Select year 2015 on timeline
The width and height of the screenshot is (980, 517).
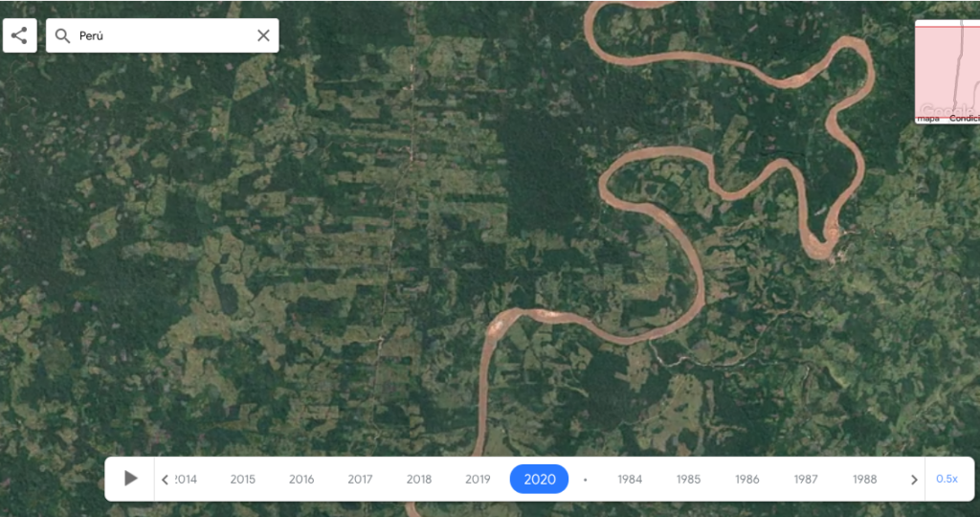pyautogui.click(x=242, y=480)
